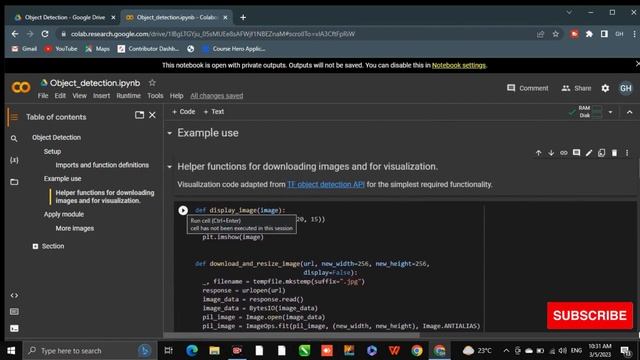The height and width of the screenshot is (360, 640).
Task: Go back in browser history
Action: [x=15, y=34]
